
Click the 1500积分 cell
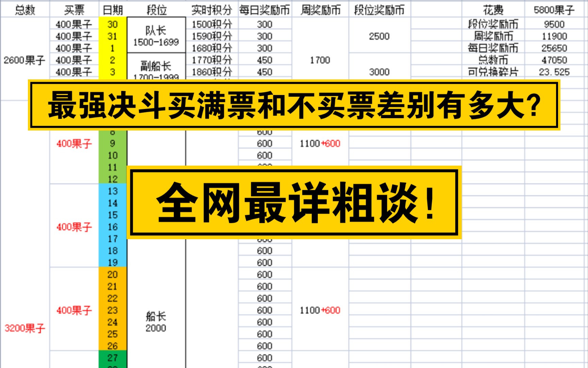point(212,24)
